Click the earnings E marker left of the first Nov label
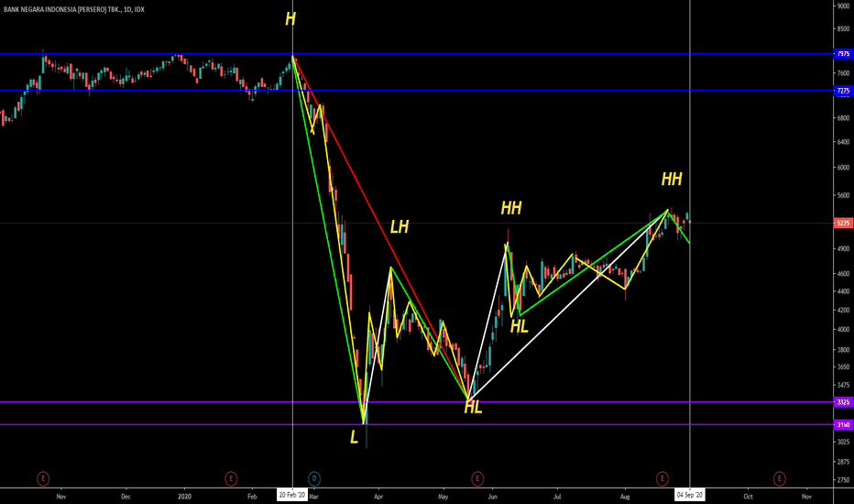Screen dimensions: 854x504 [x=43, y=479]
